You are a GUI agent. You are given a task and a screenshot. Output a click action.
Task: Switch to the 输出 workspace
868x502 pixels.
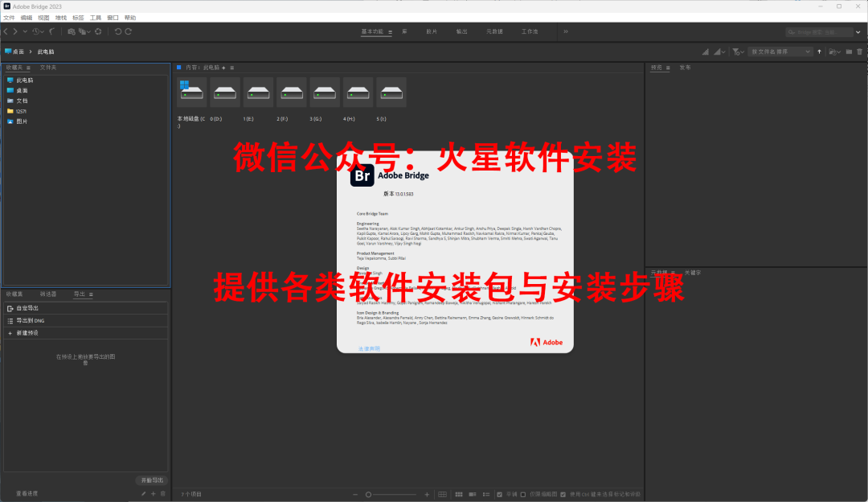(x=461, y=31)
